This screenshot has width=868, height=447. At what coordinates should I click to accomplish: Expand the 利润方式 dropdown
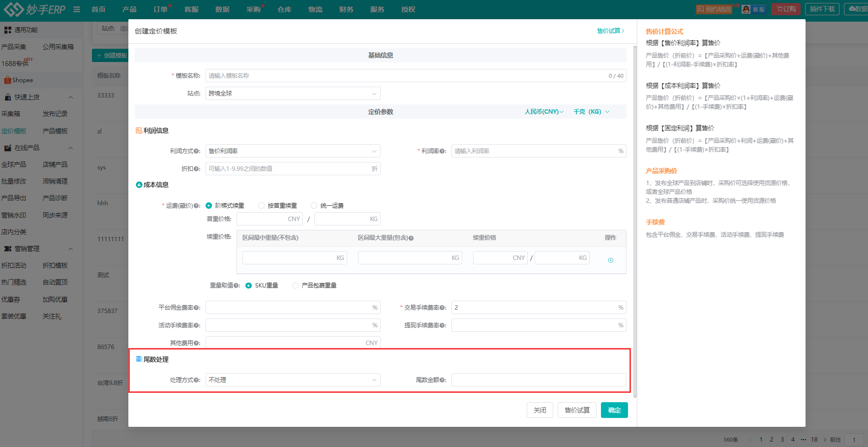point(293,151)
